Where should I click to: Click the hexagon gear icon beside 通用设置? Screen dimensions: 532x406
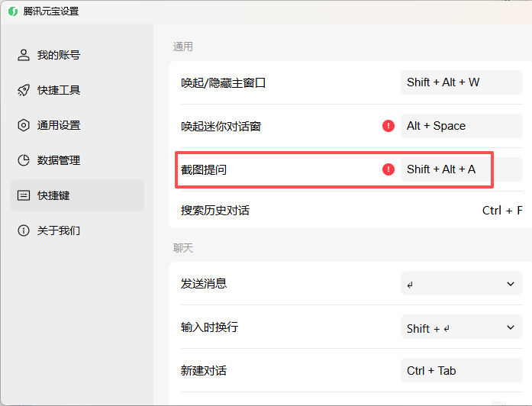pos(24,125)
